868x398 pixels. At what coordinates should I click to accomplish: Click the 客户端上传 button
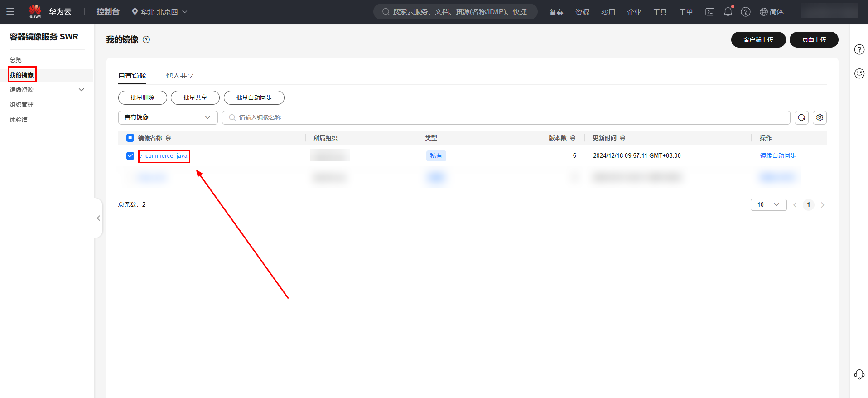click(x=758, y=39)
